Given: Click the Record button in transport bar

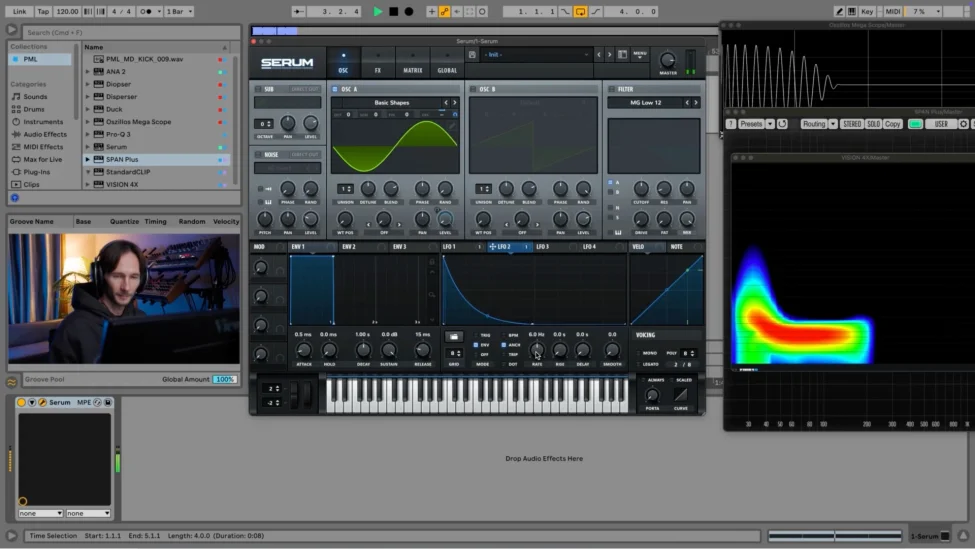Looking at the screenshot, I should 408,11.
